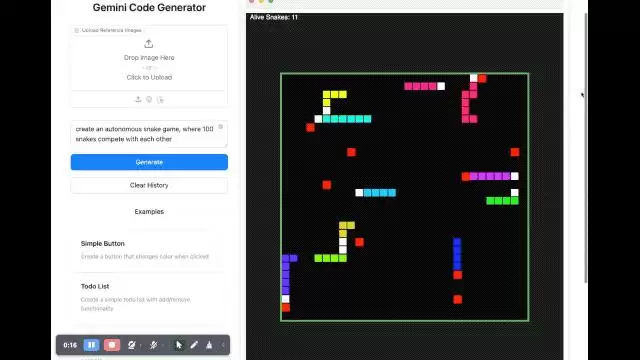Select the pen annotation tool
This screenshot has width=640, height=360.
pos(194,345)
